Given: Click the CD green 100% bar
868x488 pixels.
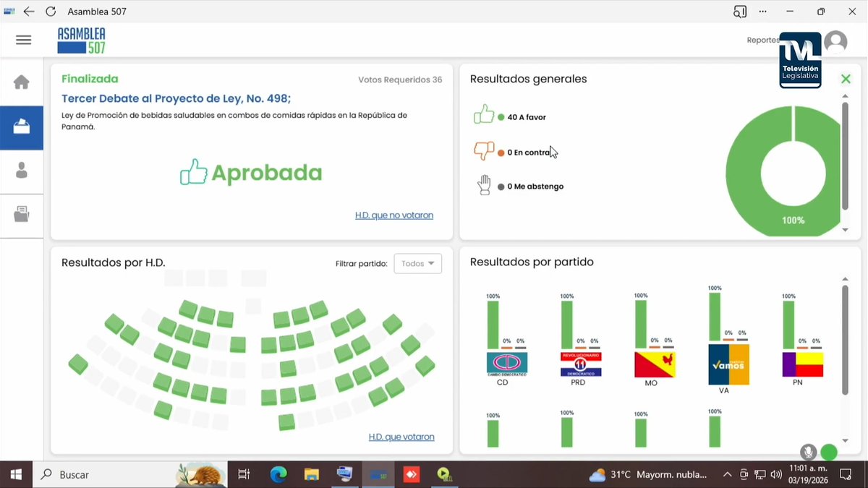Looking at the screenshot, I should [x=493, y=325].
